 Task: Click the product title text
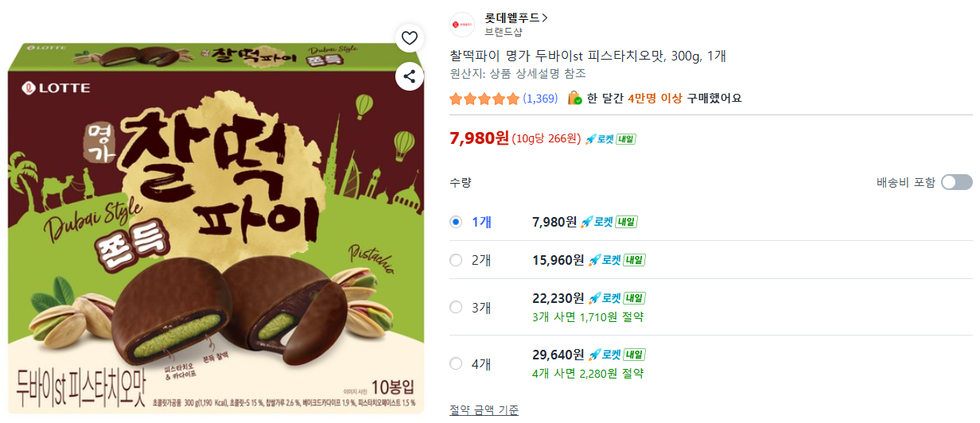588,56
